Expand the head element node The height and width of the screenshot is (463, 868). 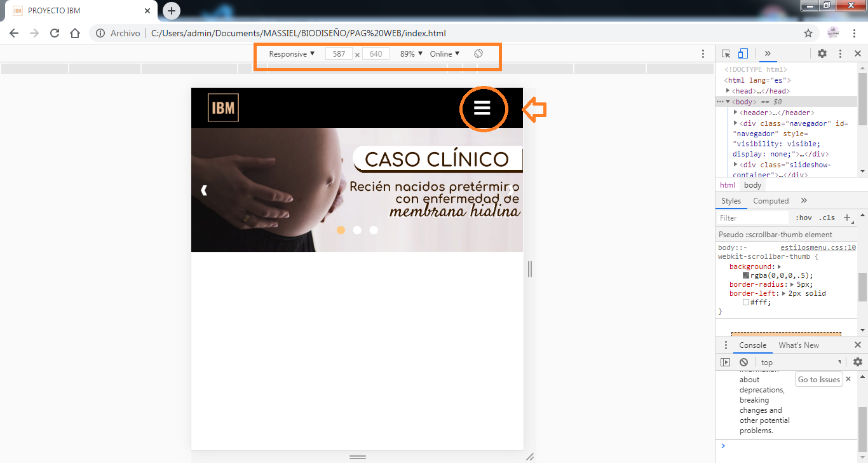tap(728, 91)
